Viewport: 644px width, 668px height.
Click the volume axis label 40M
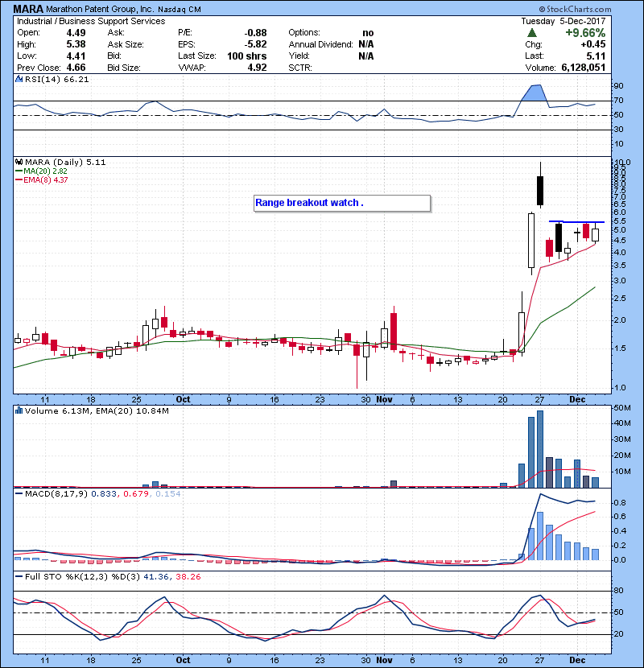pos(621,423)
